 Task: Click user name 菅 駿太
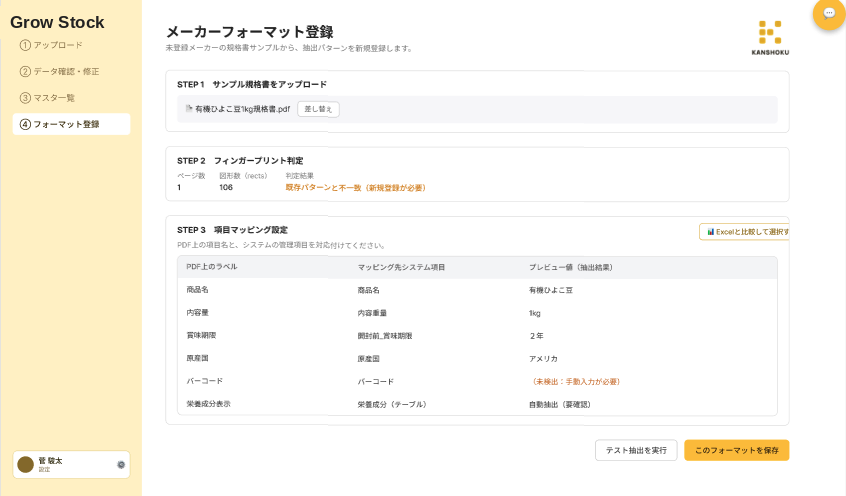(50, 460)
